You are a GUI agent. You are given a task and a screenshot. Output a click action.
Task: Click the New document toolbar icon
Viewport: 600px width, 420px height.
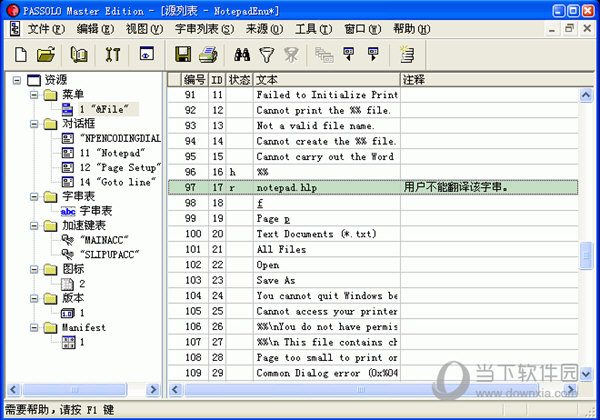coord(21,54)
